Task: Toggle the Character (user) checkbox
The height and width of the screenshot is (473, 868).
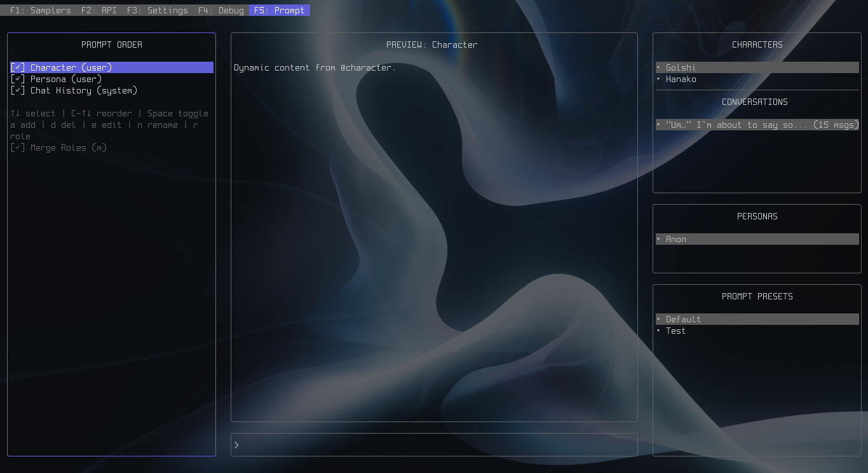Action: pos(18,67)
